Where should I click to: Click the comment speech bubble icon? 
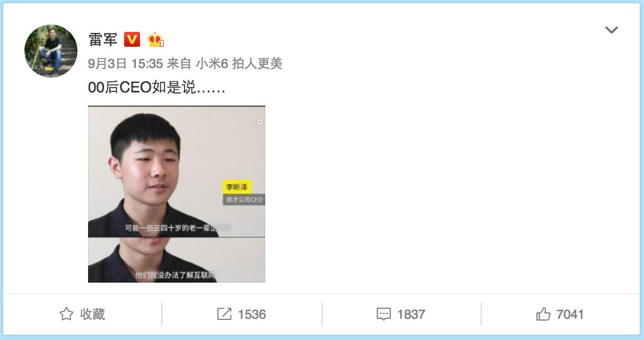[384, 314]
